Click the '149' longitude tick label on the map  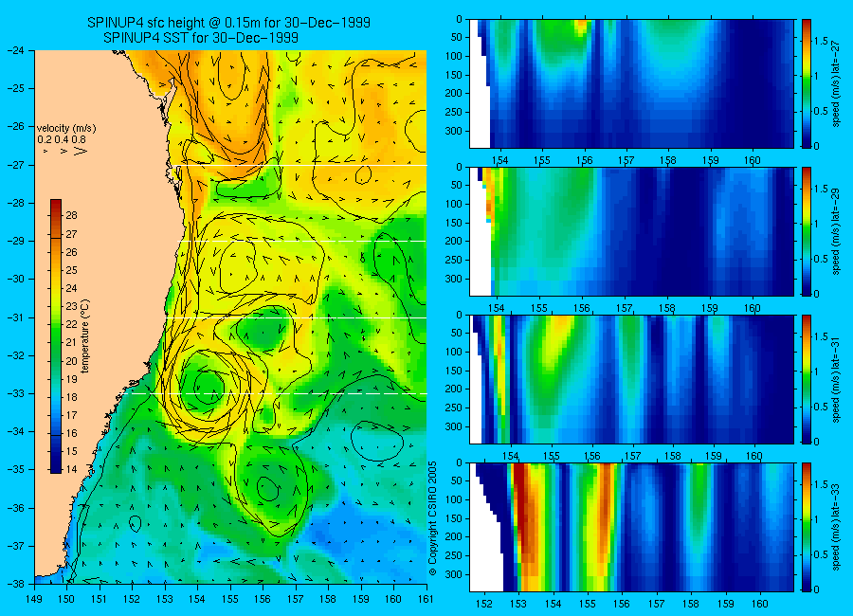(34, 599)
